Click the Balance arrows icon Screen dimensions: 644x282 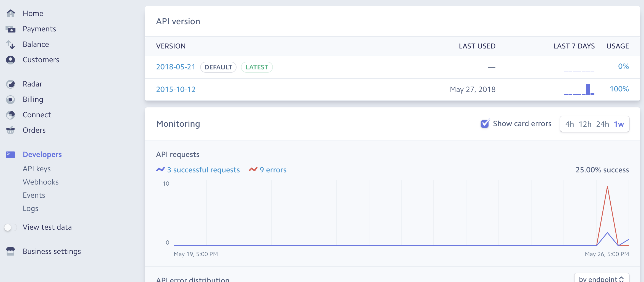10,44
